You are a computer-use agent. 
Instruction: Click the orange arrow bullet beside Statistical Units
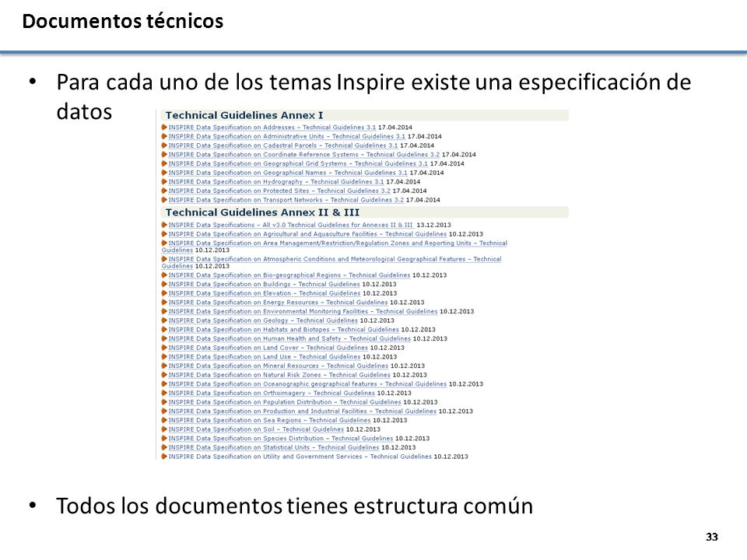pos(164,446)
